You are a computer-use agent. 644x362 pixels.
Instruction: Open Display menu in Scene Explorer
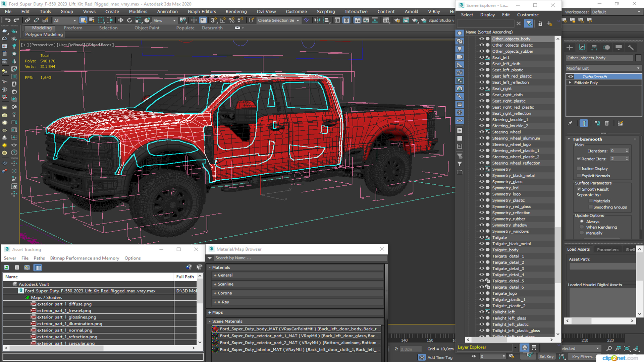[487, 15]
